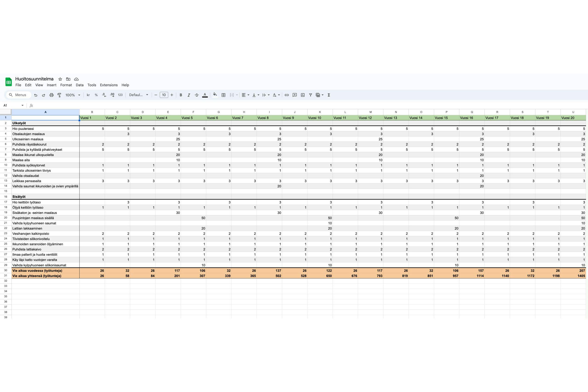
Task: Open the borders tool
Action: [x=224, y=95]
